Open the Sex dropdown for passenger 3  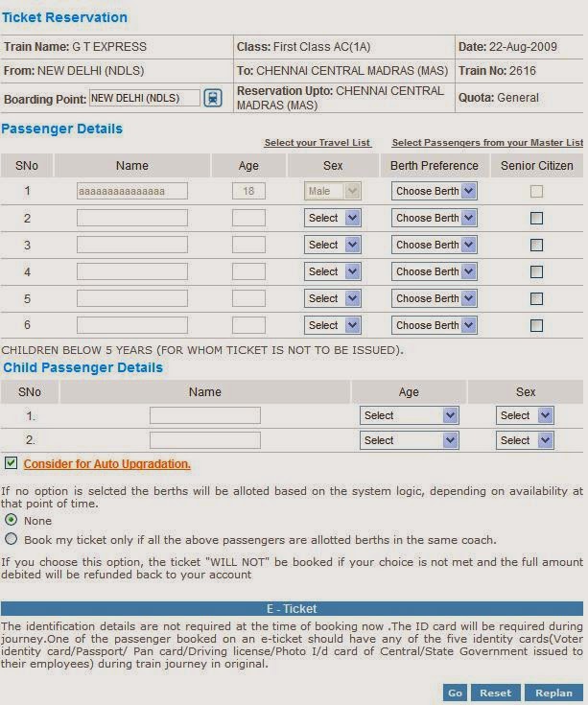click(333, 245)
